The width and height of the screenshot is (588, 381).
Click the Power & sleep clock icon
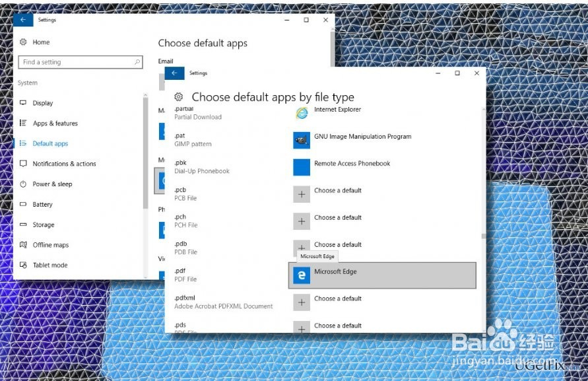(23, 184)
